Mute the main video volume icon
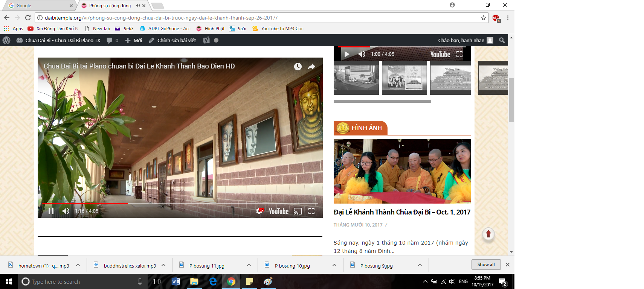The height and width of the screenshot is (289, 644). coord(66,211)
